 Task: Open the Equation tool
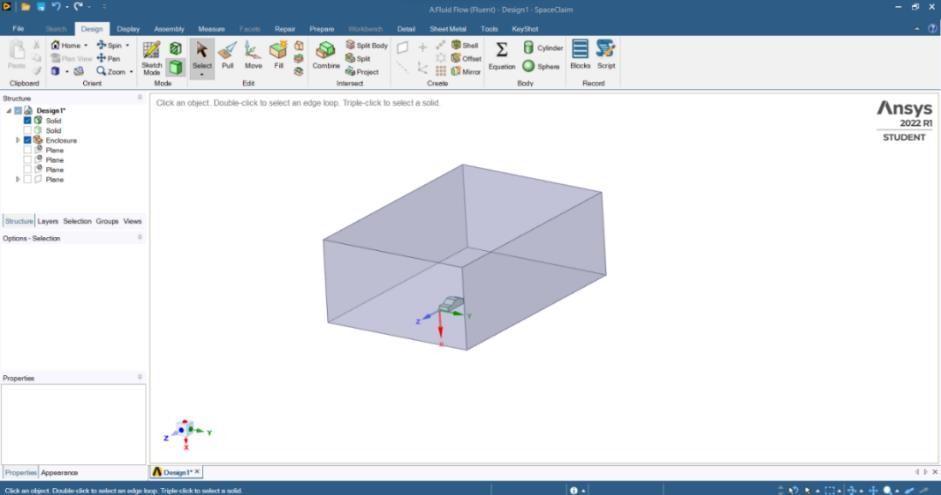point(502,56)
